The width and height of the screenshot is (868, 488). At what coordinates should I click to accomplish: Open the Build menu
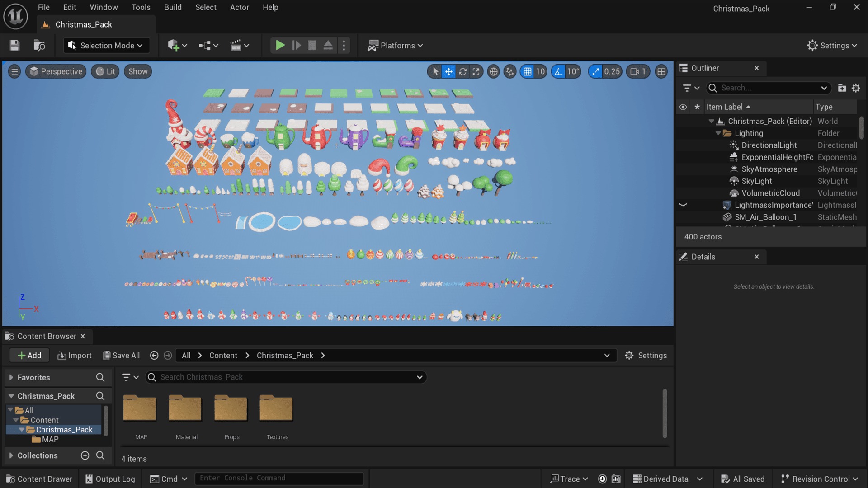point(173,7)
